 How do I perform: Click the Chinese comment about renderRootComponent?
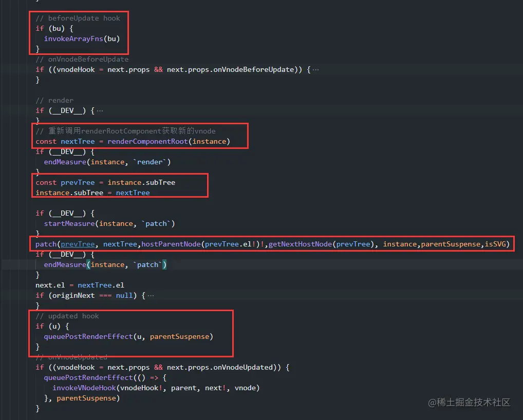pos(125,131)
